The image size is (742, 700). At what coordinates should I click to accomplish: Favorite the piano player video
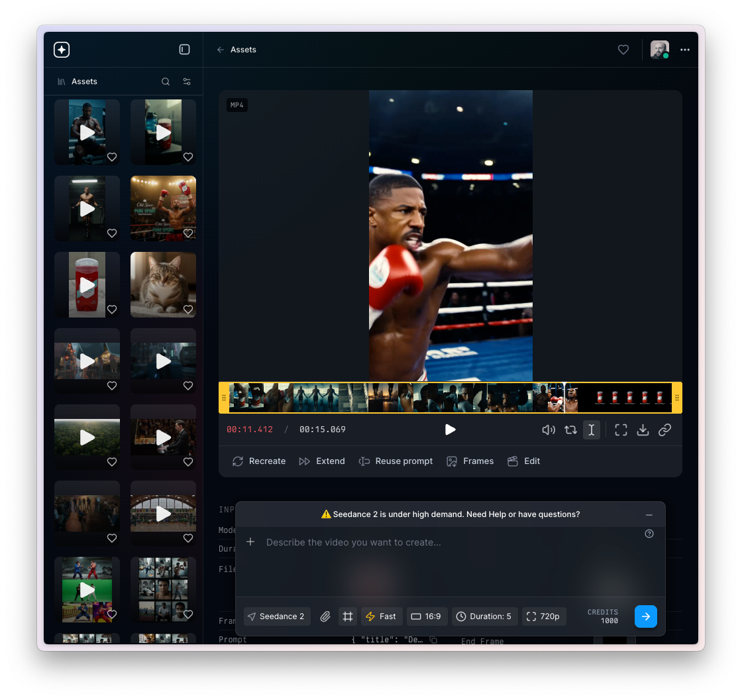coord(188,462)
